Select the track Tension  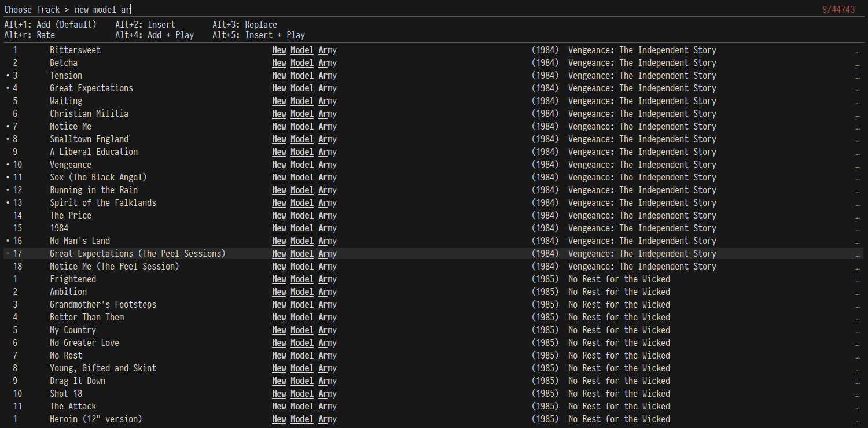(434, 75)
